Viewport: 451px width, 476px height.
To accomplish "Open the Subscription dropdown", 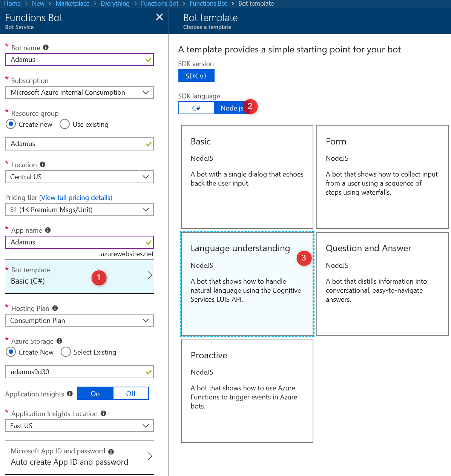I will [80, 92].
